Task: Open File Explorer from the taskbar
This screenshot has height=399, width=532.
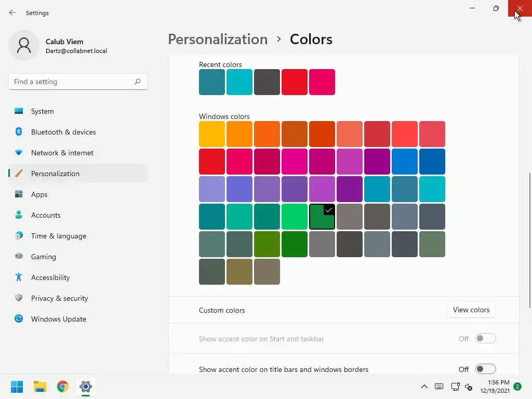Action: (40, 387)
